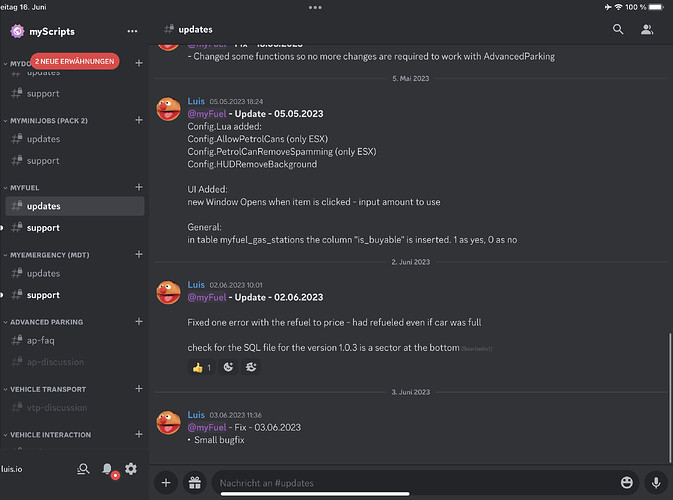673x500 pixels.
Task: Open the attachment plus button
Action: point(166,482)
